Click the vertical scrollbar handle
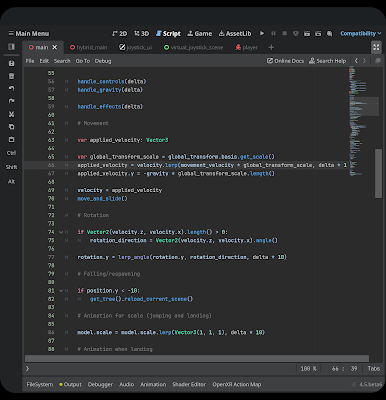386x400 pixels. click(378, 173)
